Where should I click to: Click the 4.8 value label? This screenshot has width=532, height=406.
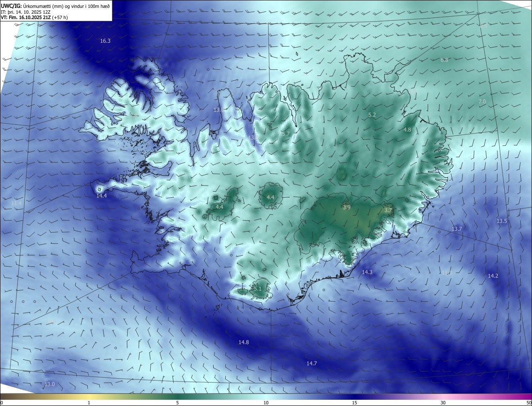[x=407, y=130]
